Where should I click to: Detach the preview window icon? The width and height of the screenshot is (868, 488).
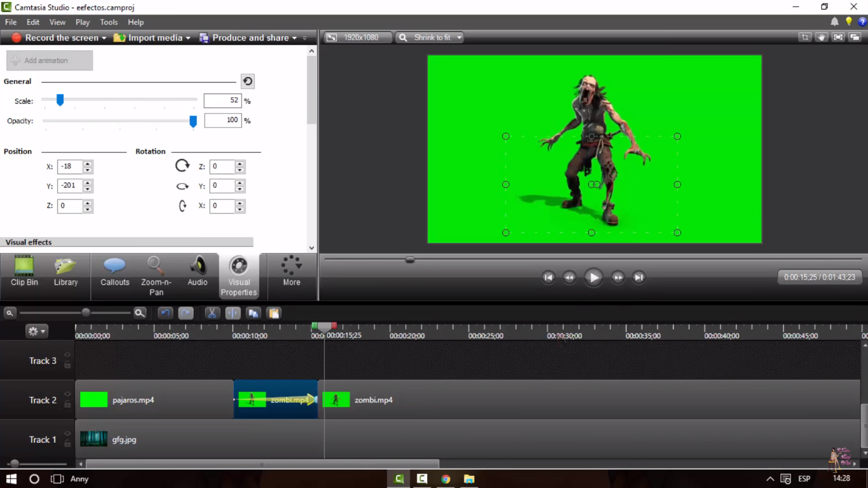[855, 37]
